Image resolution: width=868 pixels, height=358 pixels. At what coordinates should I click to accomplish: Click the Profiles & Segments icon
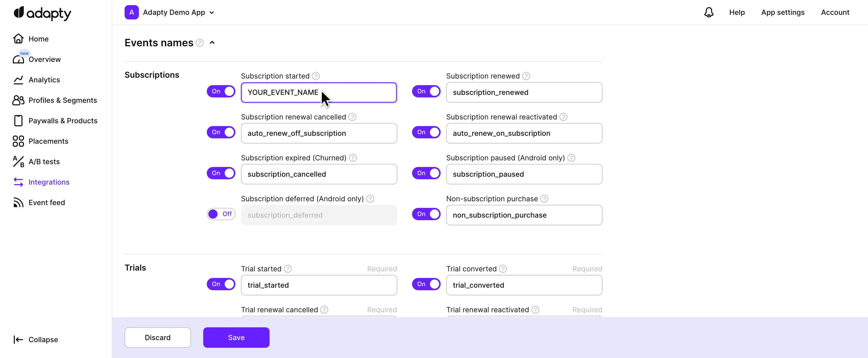(x=18, y=100)
